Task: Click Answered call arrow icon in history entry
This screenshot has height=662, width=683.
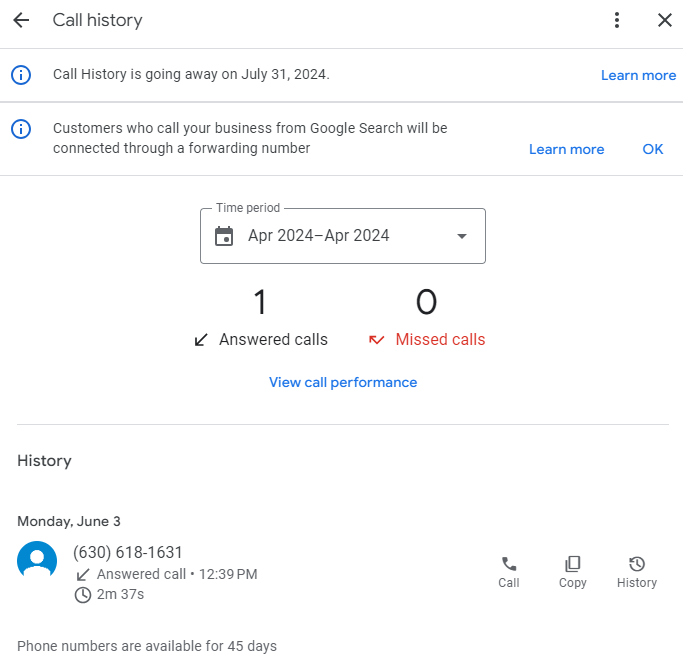Action: tap(83, 575)
